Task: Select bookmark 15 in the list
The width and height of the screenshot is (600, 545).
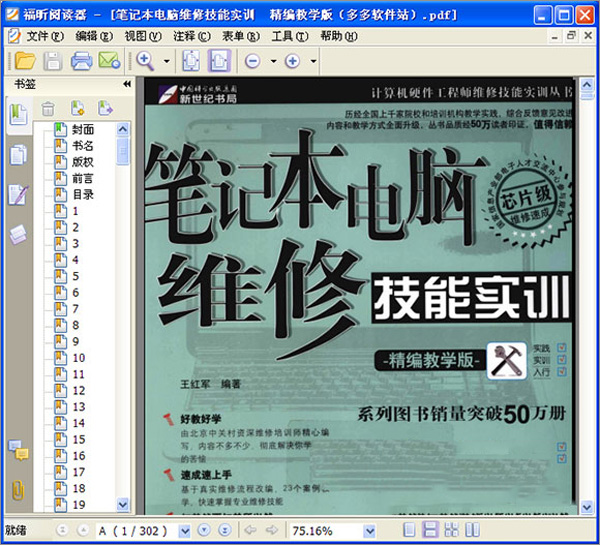Action: click(79, 439)
